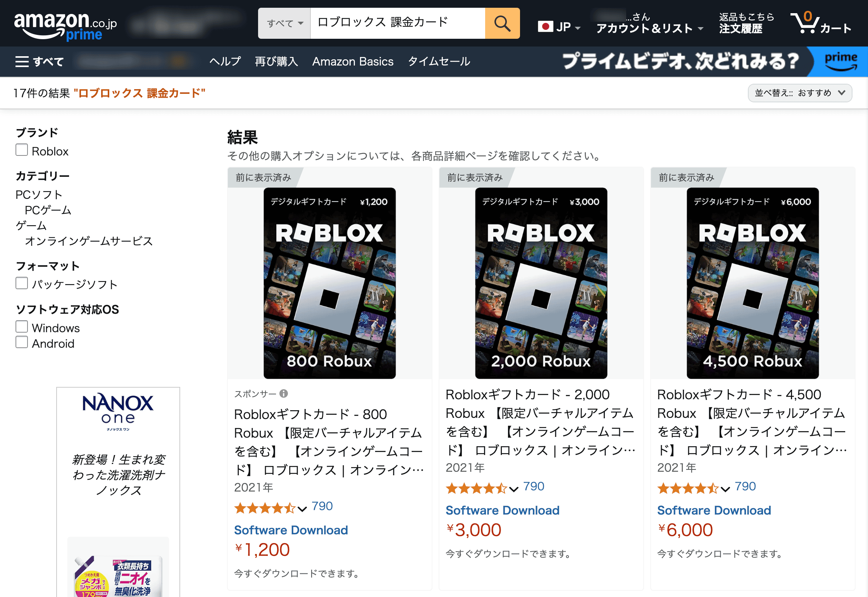Click Software Download under 2,000 Robux card
Viewport: 868px width, 597px height.
pos(503,510)
